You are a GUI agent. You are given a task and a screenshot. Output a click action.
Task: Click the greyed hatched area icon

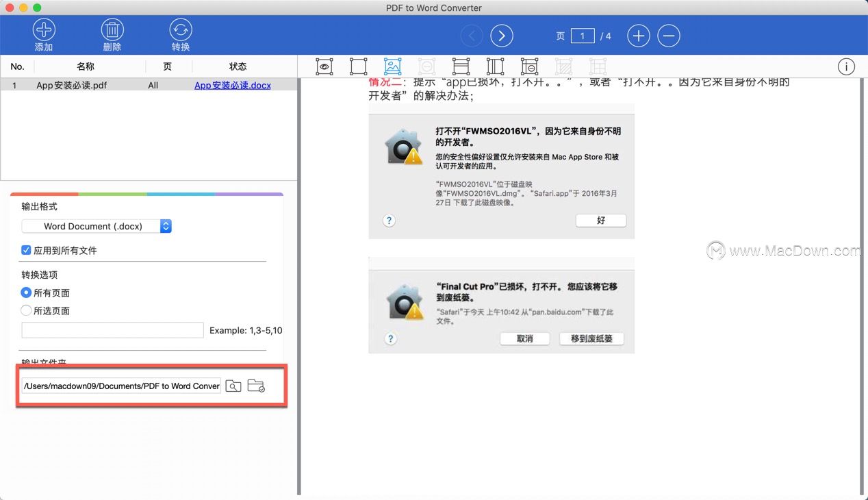[x=563, y=66]
